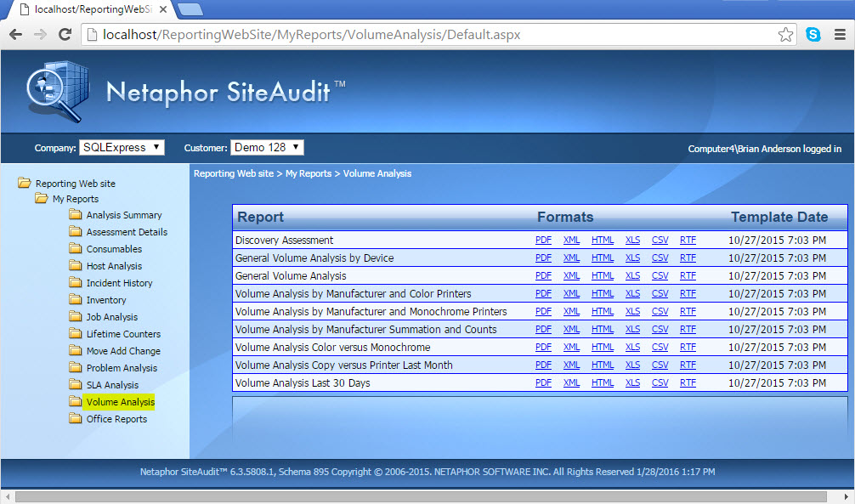Export General Volume Analysis by Device XLS
The width and height of the screenshot is (855, 504).
coord(632,258)
